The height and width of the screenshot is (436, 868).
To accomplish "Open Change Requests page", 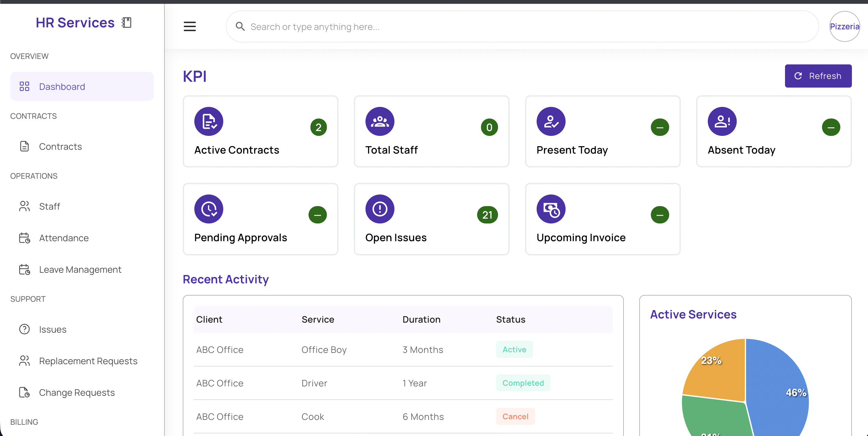I will (82, 392).
